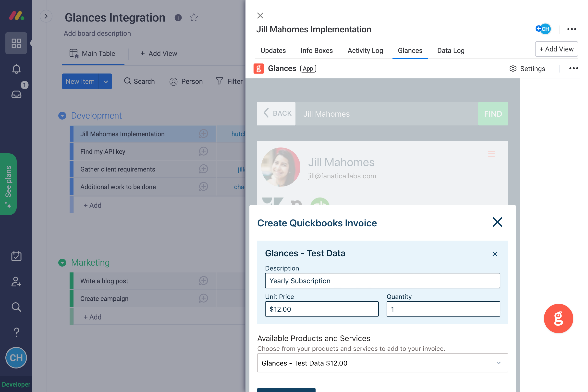The image size is (588, 392).
Task: Switch to the Activity Log tab
Action: click(x=365, y=51)
